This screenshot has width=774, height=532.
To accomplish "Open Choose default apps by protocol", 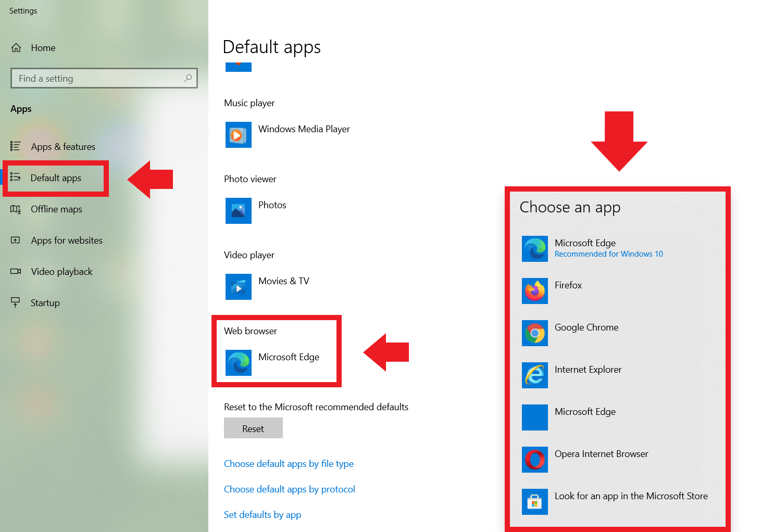I will click(x=290, y=489).
